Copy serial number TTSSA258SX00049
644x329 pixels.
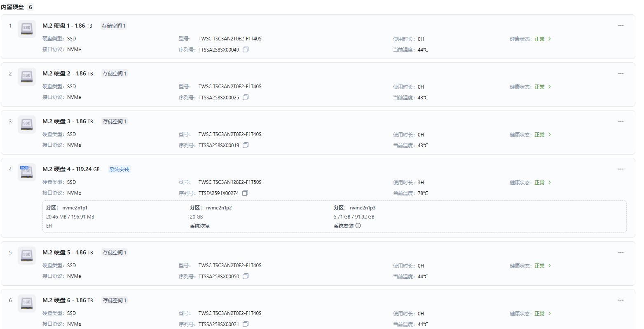pos(246,50)
